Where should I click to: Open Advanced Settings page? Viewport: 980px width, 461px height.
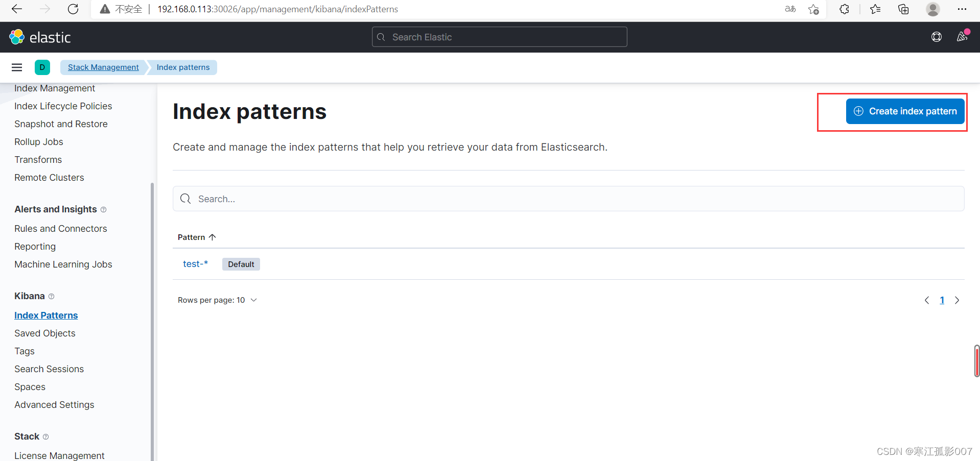[54, 405]
